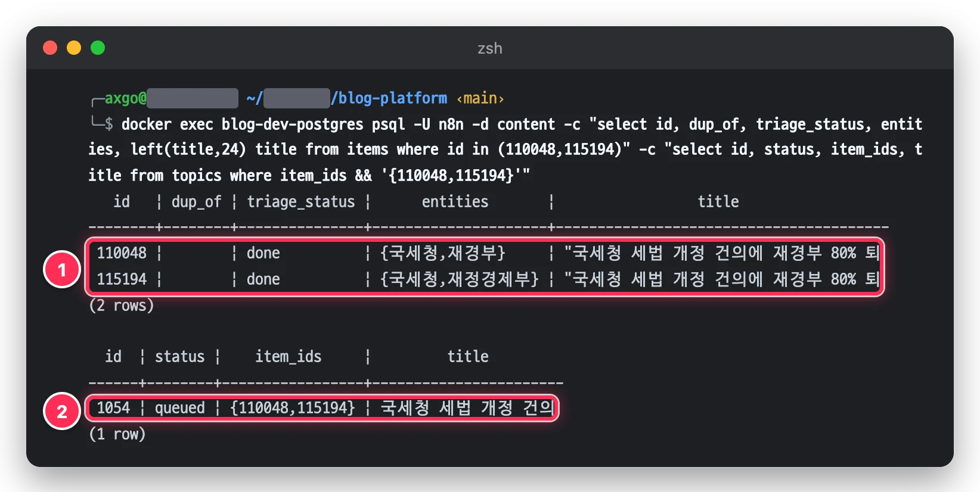Select blog-dev-postgres in the command line
The width and height of the screenshot is (980, 492).
coord(292,124)
